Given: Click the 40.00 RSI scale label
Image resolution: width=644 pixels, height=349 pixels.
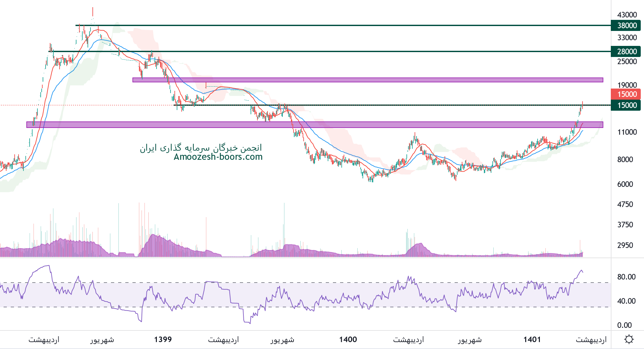Looking at the screenshot, I should click(x=626, y=301).
